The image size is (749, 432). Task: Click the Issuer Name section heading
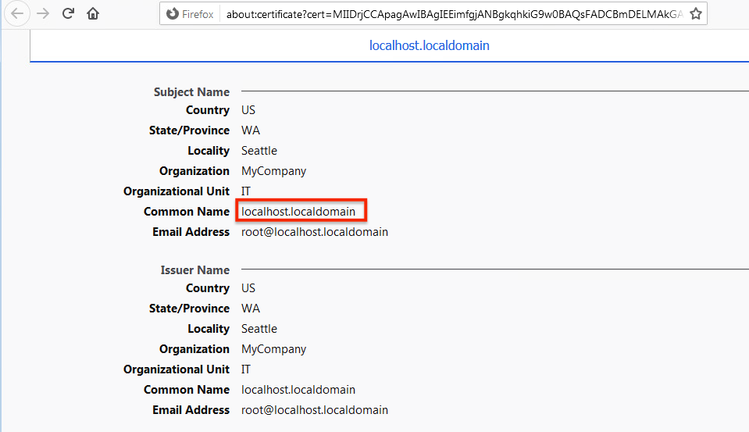(x=195, y=270)
